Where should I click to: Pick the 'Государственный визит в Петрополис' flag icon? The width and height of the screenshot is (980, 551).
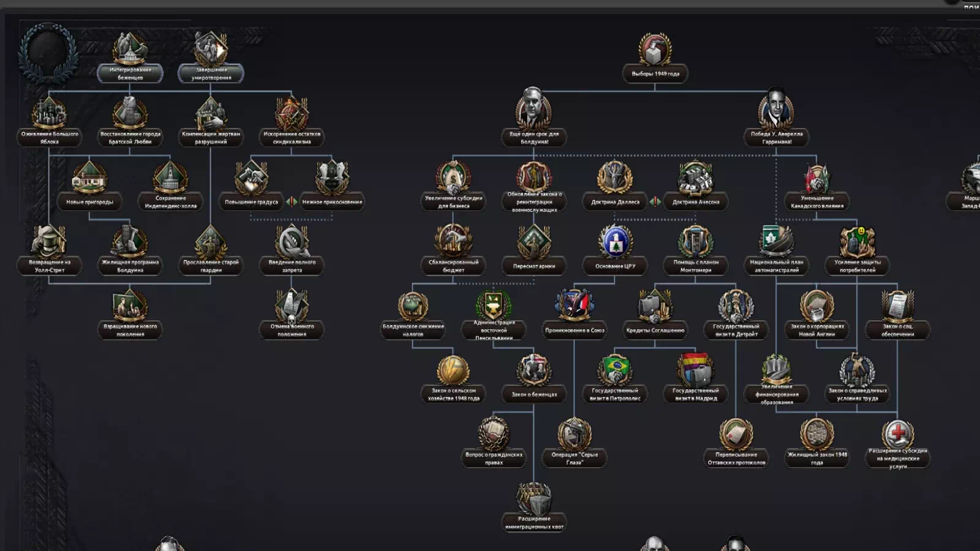pos(615,370)
